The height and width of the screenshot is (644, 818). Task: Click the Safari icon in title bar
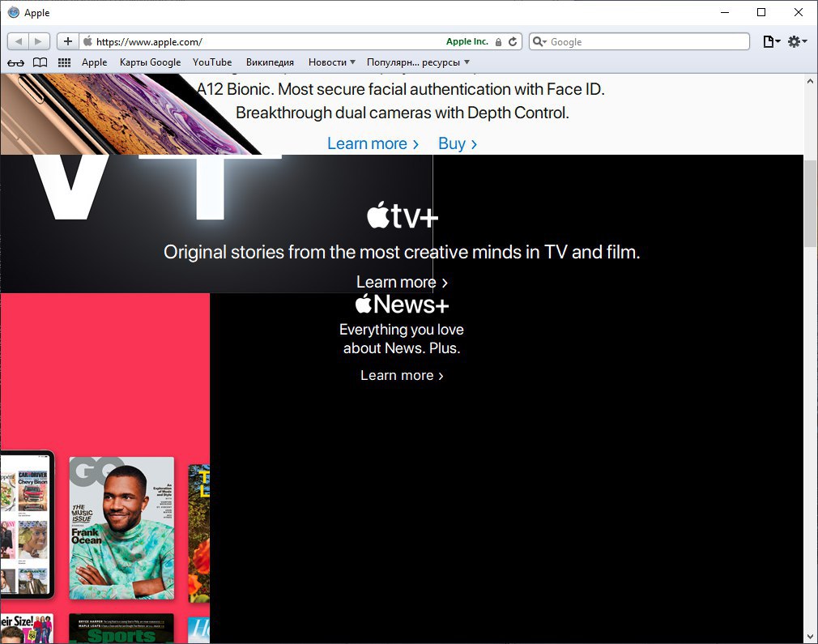[14, 12]
